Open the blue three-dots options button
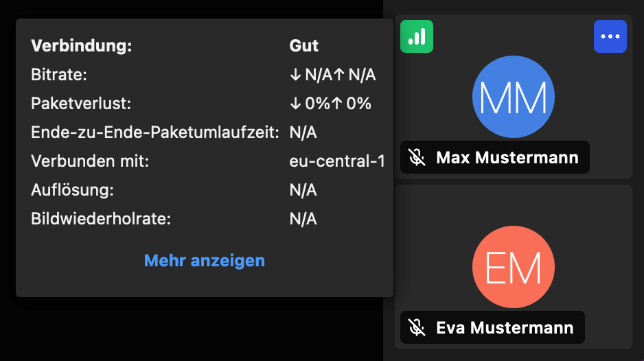Viewport: 644px width, 361px height. click(x=610, y=36)
